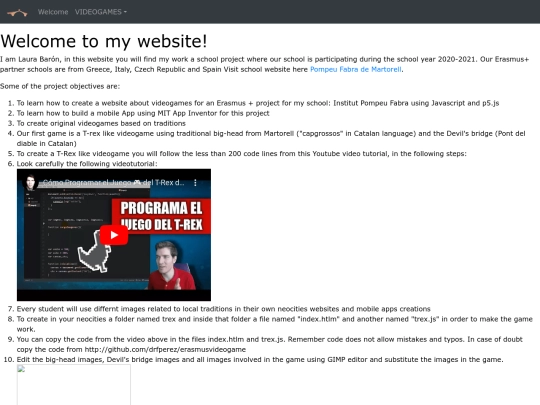Viewport: 540px width, 405px height.
Task: Click the code editor area in video thumbnail
Action: 69,234
